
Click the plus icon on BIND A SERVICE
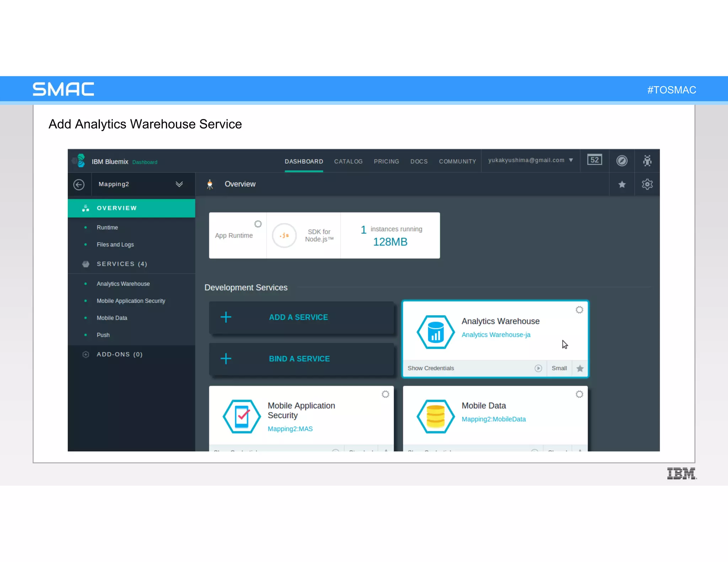point(226,358)
